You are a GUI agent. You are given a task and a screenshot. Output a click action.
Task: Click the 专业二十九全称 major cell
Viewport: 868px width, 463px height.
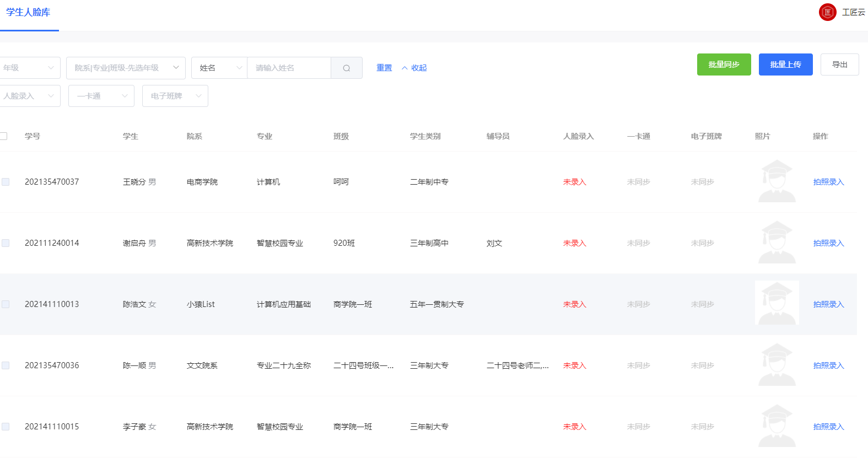pyautogui.click(x=284, y=365)
